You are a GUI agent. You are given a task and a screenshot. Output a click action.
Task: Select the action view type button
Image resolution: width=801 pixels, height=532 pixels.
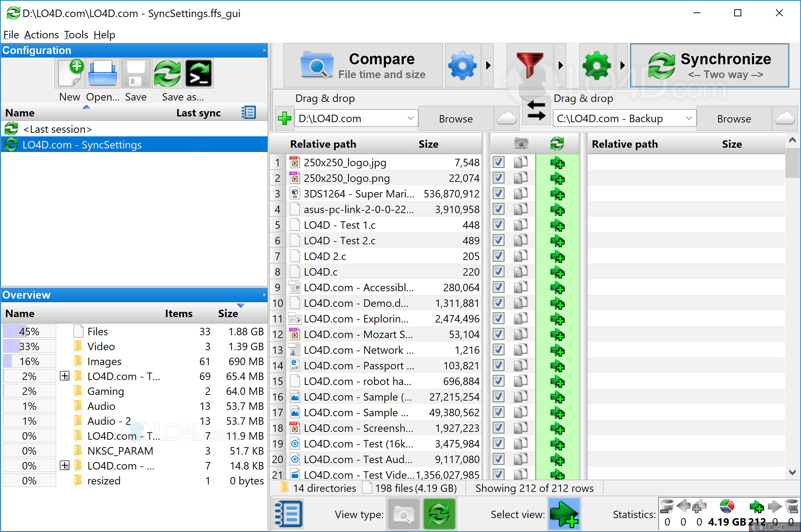click(439, 514)
